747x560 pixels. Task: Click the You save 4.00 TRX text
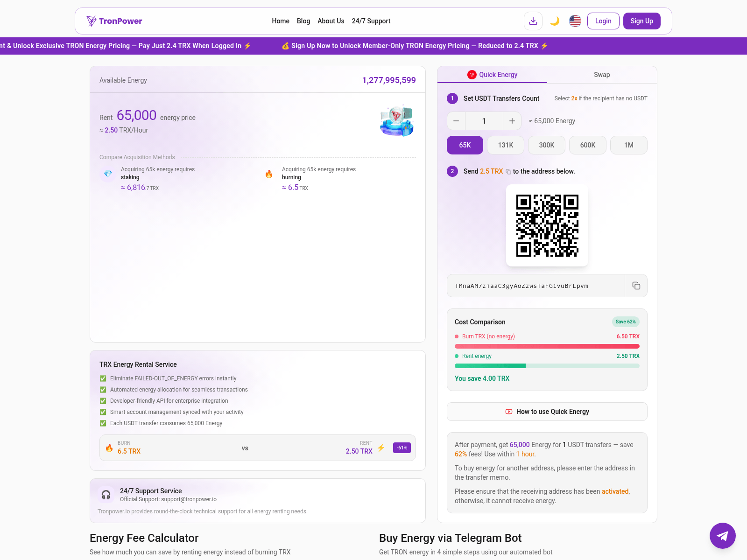(482, 378)
